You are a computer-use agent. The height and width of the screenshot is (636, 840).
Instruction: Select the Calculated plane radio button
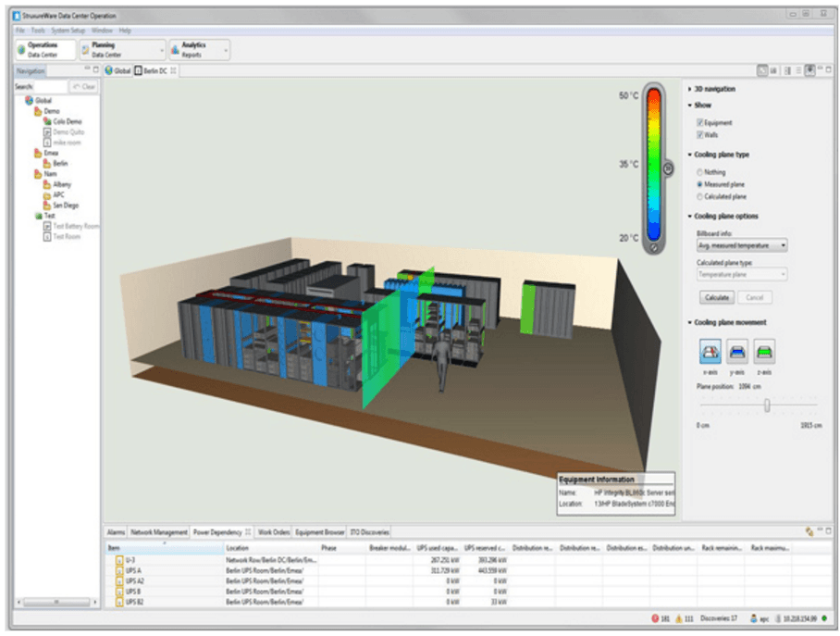699,197
